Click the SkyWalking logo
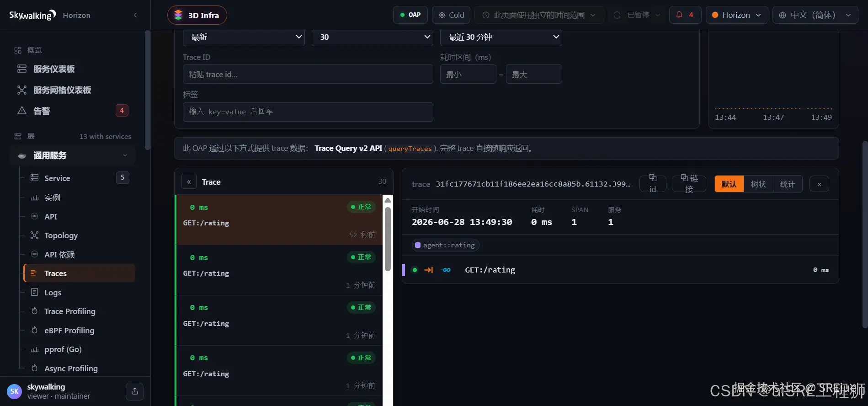Screen dimensions: 868x406 pyautogui.click(x=32, y=15)
